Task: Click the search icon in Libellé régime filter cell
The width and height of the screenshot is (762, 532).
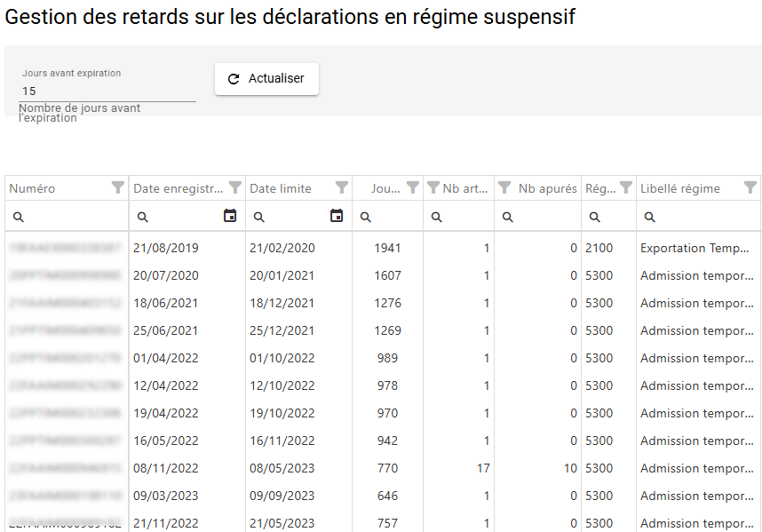Action: 649,216
